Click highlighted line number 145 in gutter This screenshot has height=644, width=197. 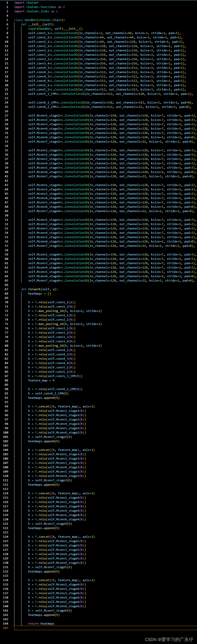[x=5, y=628]
